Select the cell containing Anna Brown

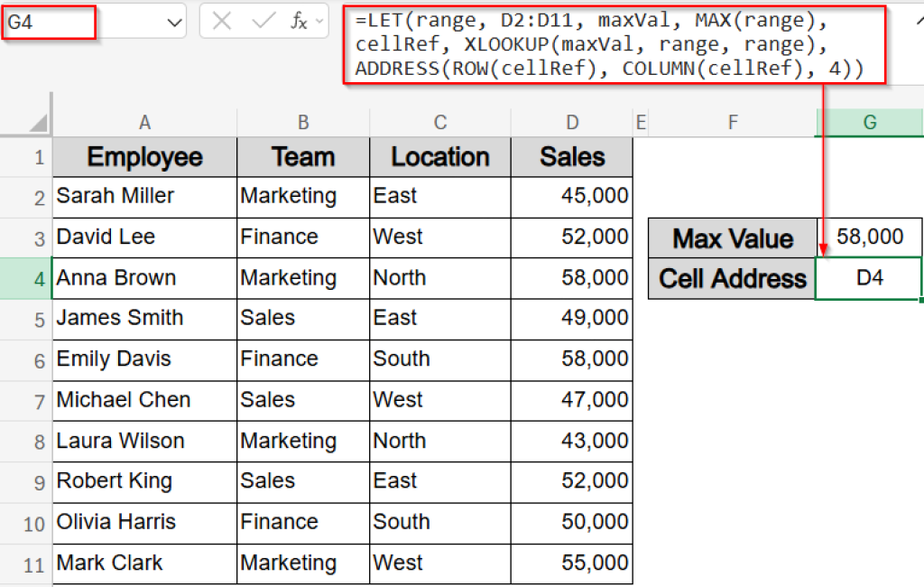click(143, 278)
